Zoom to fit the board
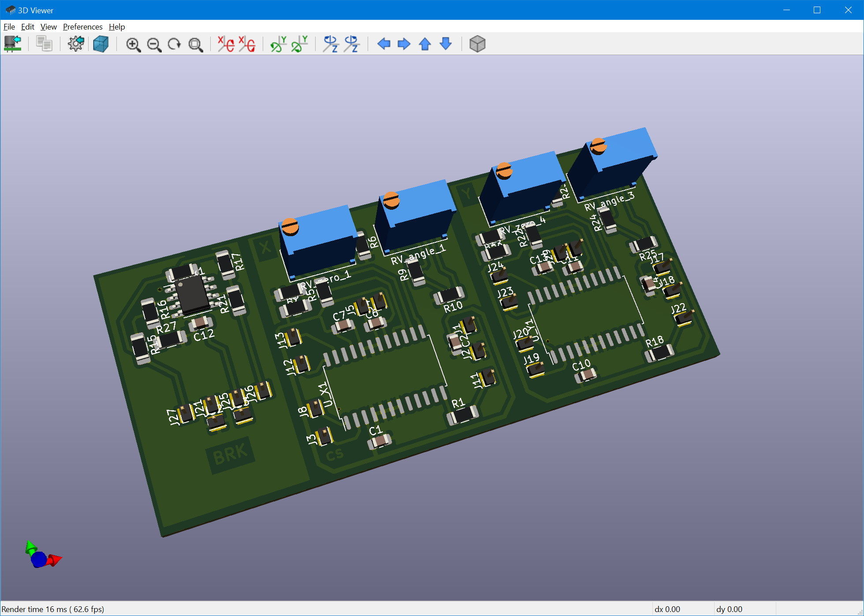This screenshot has height=616, width=864. click(x=196, y=45)
